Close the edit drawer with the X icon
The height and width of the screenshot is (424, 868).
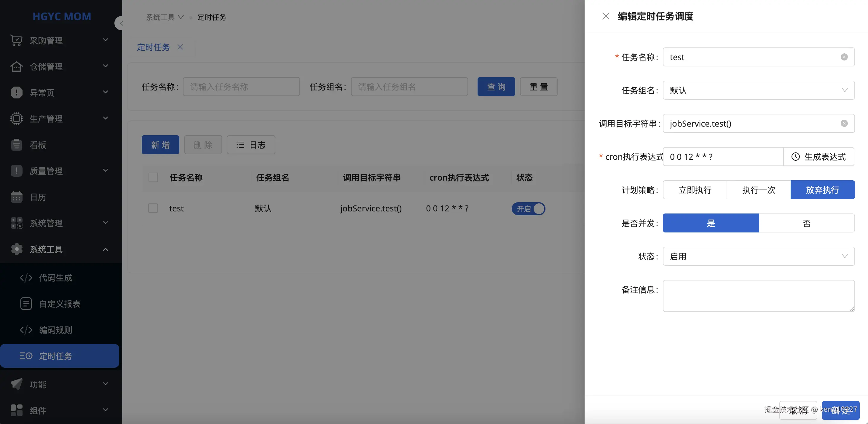point(606,16)
